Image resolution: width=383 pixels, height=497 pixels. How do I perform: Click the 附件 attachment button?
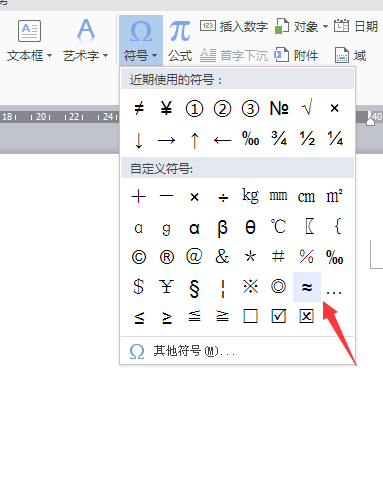(x=296, y=55)
